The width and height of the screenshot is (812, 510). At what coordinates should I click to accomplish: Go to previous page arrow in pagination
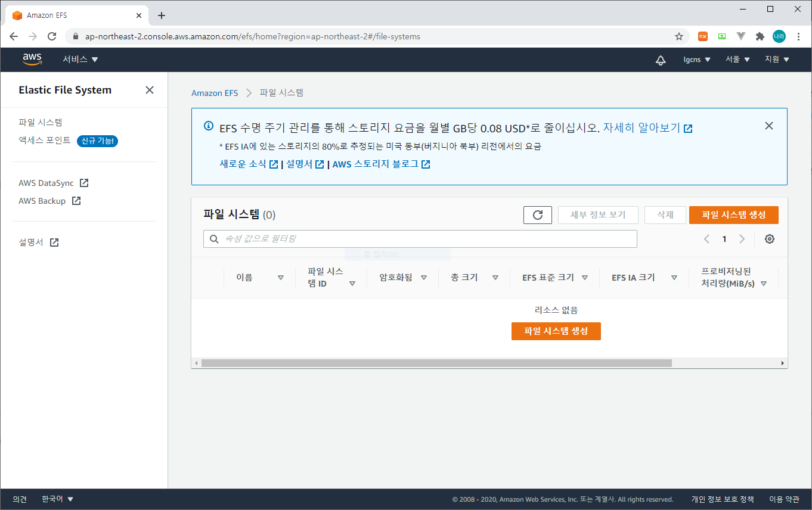(x=707, y=239)
